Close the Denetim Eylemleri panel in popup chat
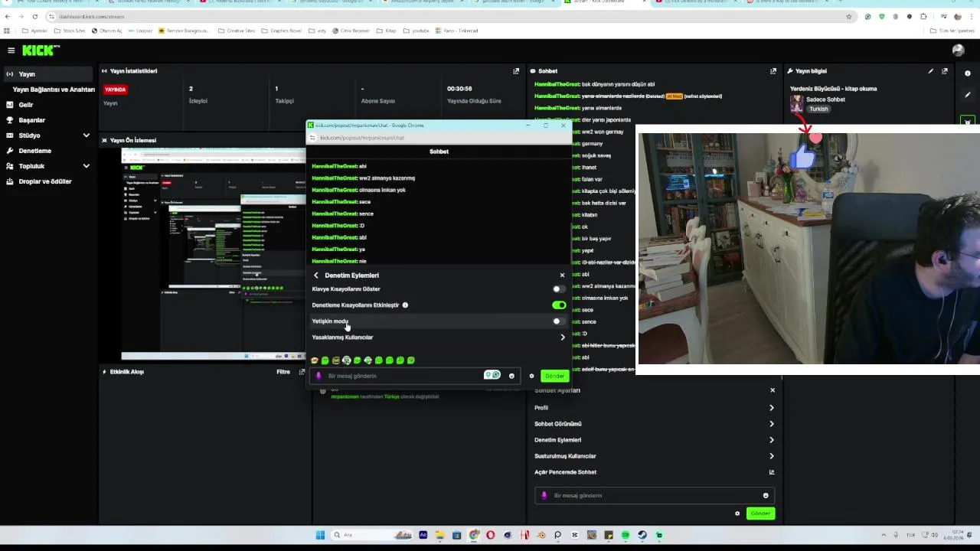 click(562, 275)
